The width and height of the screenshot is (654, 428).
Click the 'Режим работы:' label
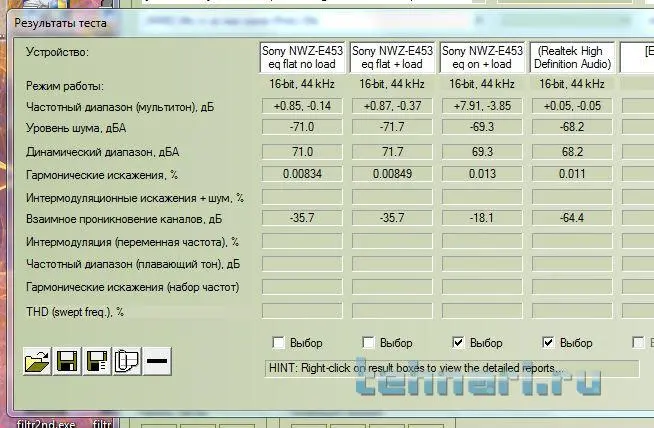click(x=65, y=86)
